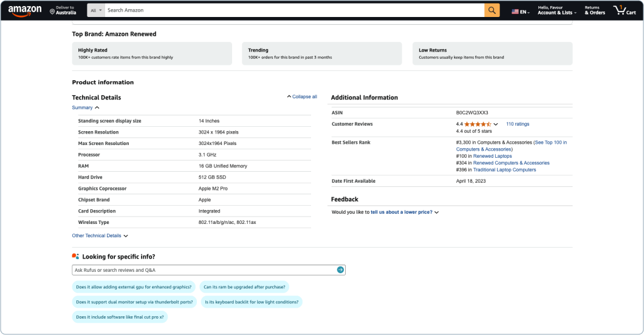The height and width of the screenshot is (335, 644).
Task: Open the All search category dropdown
Action: coord(96,10)
